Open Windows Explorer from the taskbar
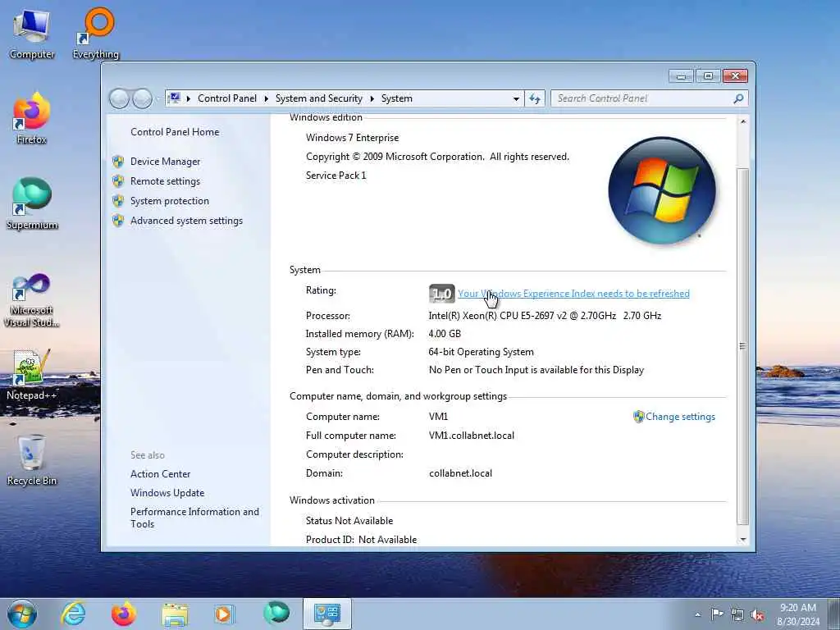 pos(175,614)
